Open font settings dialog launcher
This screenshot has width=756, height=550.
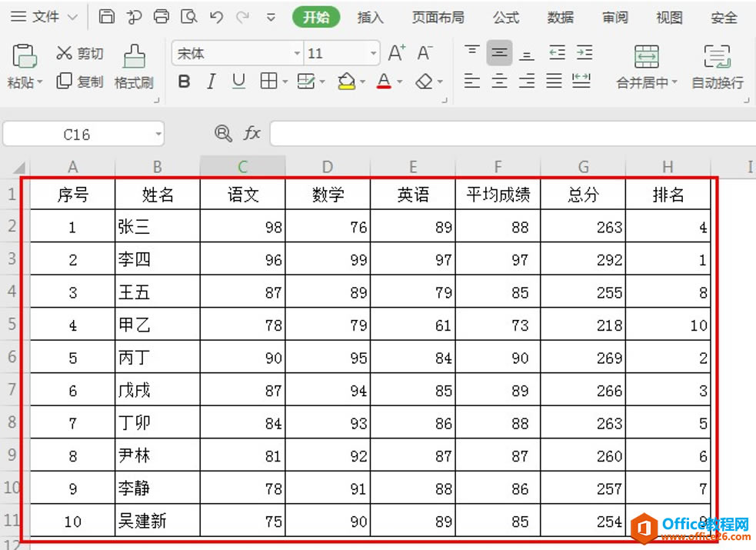click(445, 100)
